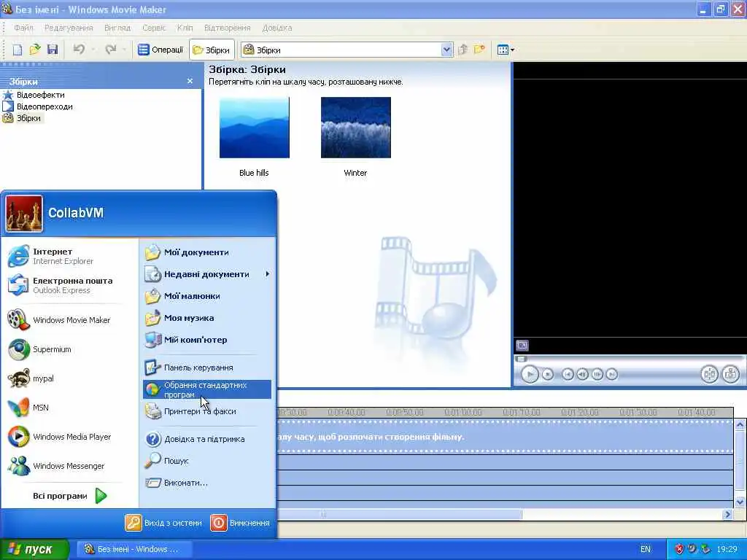Close the Збірки side pane
Screen dimensions: 747x560
point(190,81)
